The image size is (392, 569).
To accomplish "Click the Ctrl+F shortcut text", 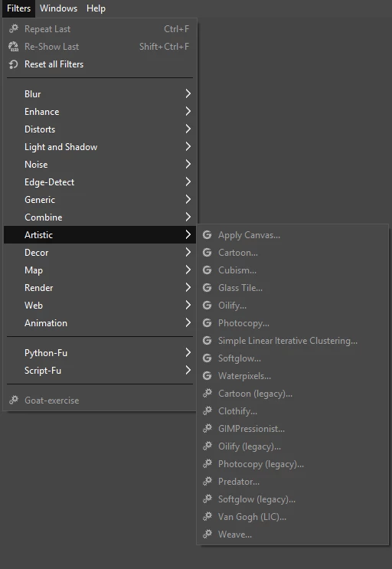I will (x=177, y=28).
